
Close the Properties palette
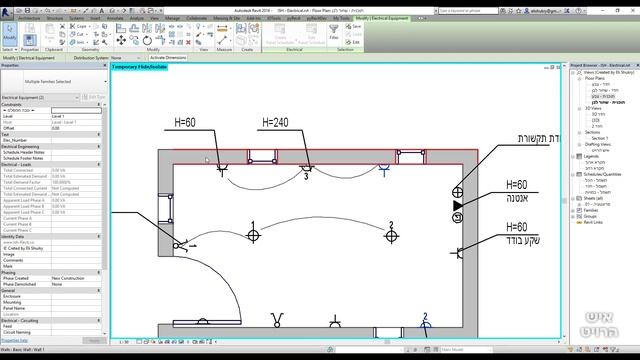pos(105,65)
